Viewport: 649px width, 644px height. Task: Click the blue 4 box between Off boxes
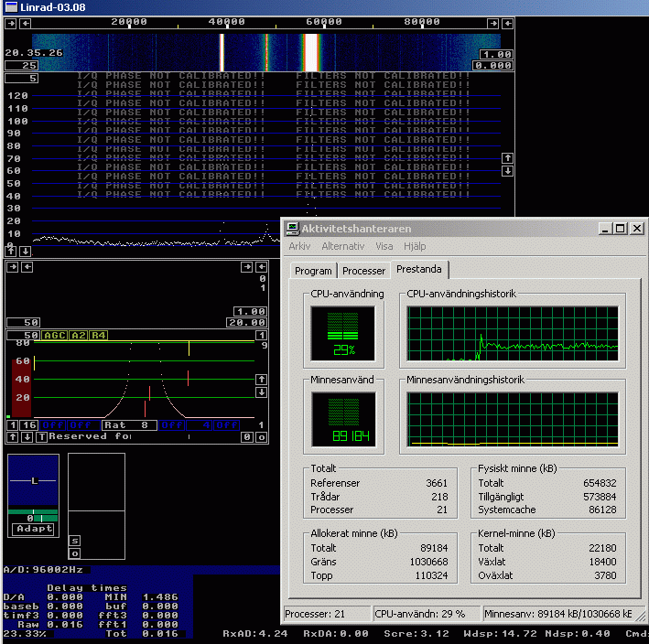click(x=200, y=424)
